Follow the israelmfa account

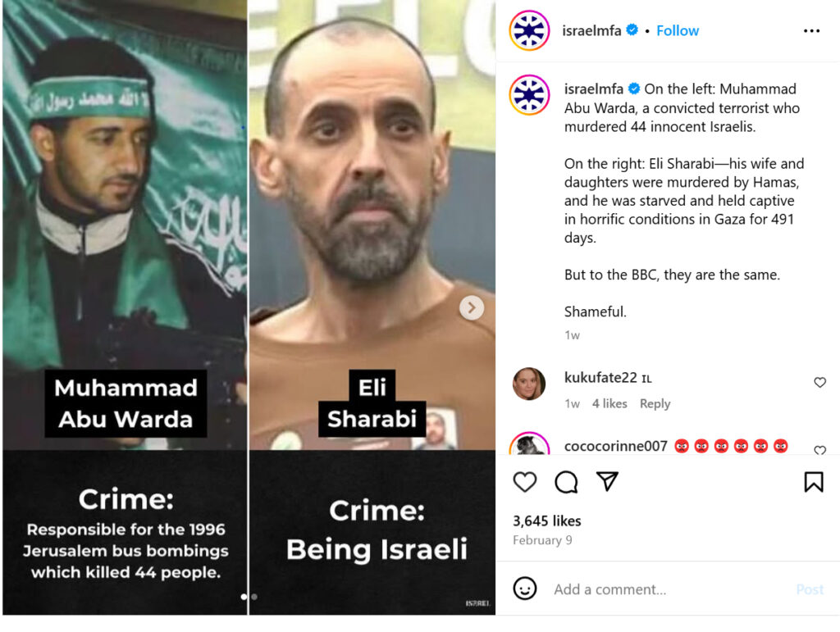(x=677, y=30)
